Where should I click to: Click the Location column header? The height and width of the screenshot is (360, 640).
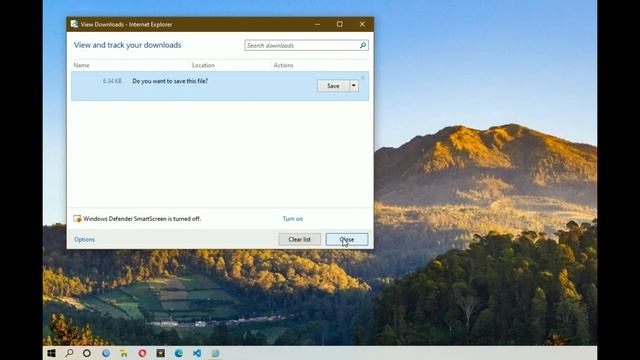[203, 65]
